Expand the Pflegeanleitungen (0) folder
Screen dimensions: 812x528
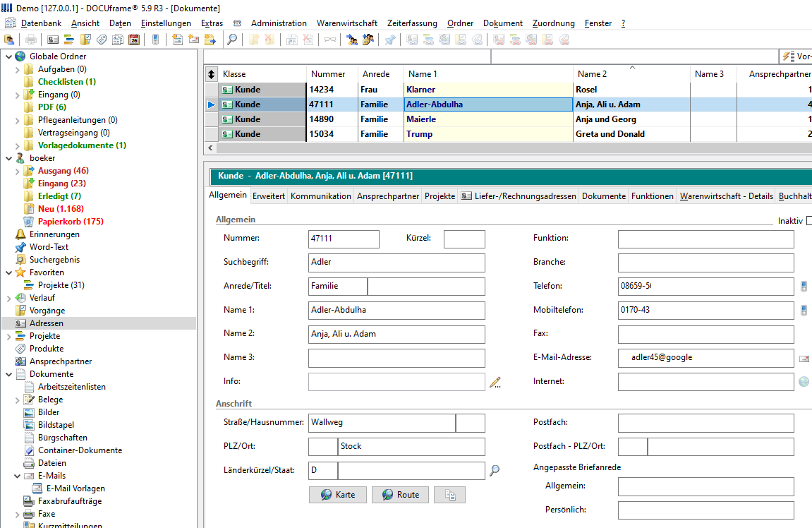pyautogui.click(x=17, y=120)
